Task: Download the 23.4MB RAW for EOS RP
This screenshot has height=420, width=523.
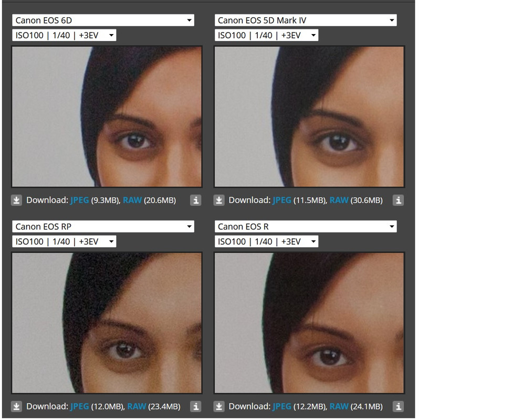Action: click(x=137, y=406)
